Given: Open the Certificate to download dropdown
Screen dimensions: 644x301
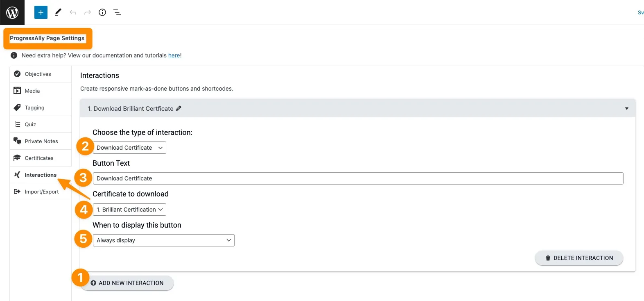Looking at the screenshot, I should tap(129, 210).
